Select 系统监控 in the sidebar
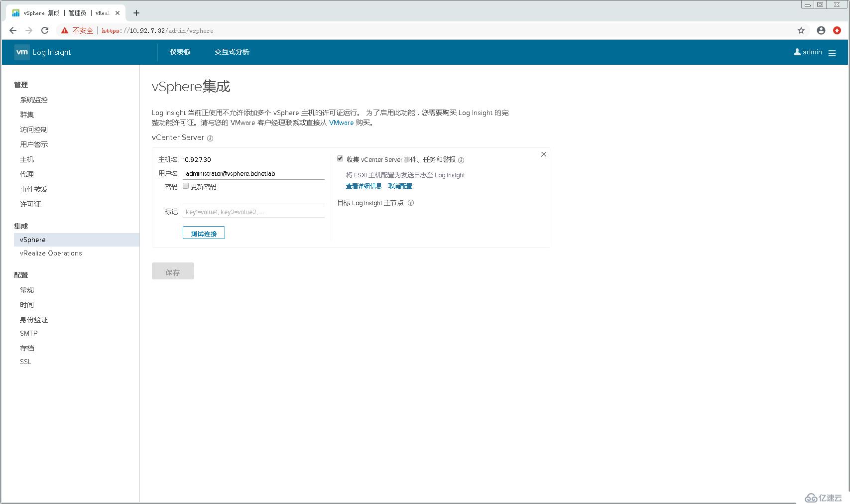Screen dimensions: 850x504 [34, 100]
